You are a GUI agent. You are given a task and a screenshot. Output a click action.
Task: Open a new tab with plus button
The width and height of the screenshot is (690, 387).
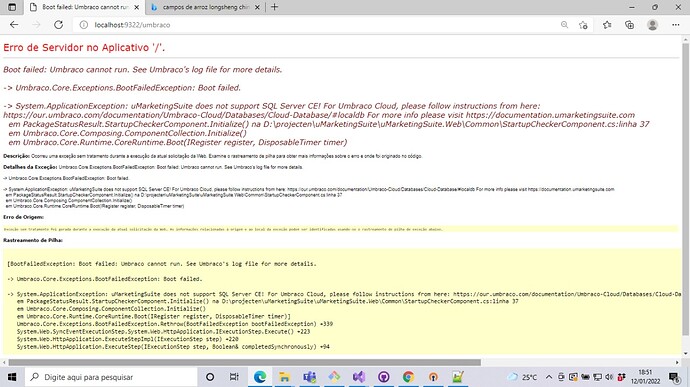click(275, 7)
